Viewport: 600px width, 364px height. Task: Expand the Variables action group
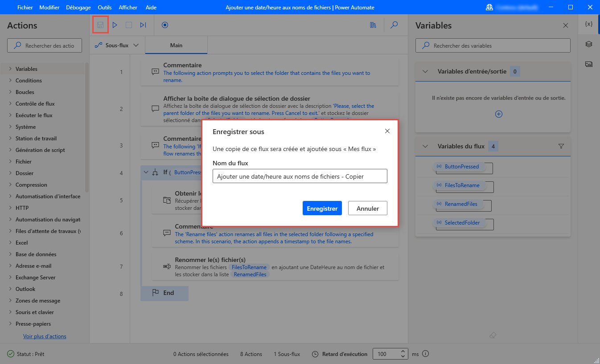pyautogui.click(x=10, y=69)
